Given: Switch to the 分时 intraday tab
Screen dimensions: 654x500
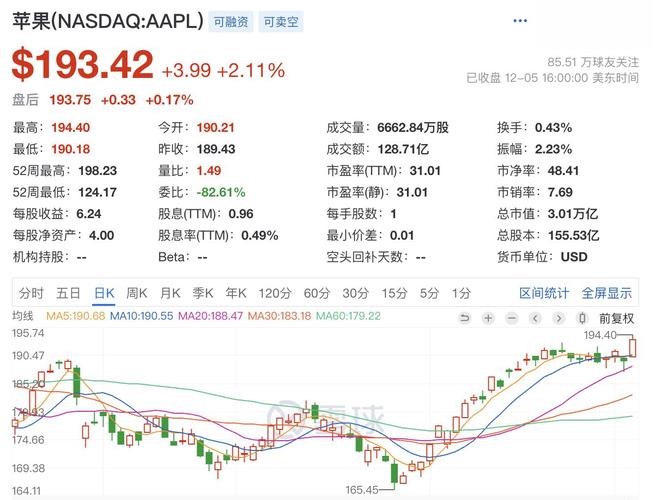Looking at the screenshot, I should click(31, 293).
